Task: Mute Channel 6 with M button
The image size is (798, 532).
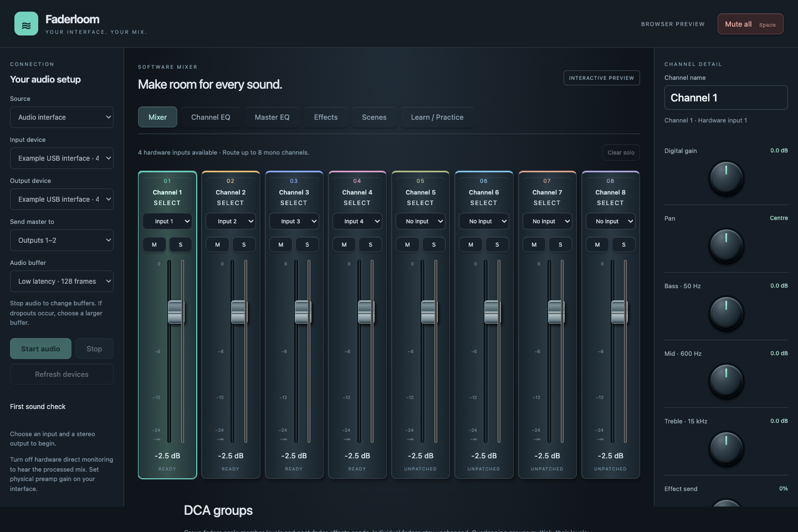Action: 470,244
